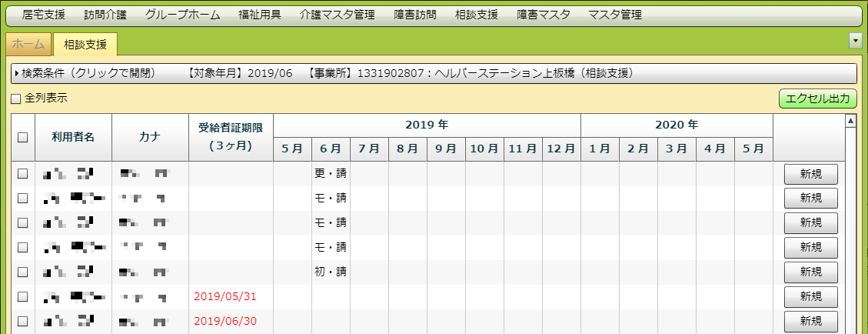Switch to the ホーム tab

tap(28, 45)
